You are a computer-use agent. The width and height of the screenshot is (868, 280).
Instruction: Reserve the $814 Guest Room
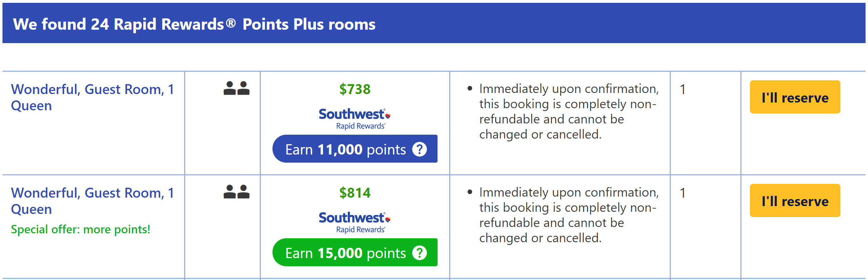[x=795, y=200]
